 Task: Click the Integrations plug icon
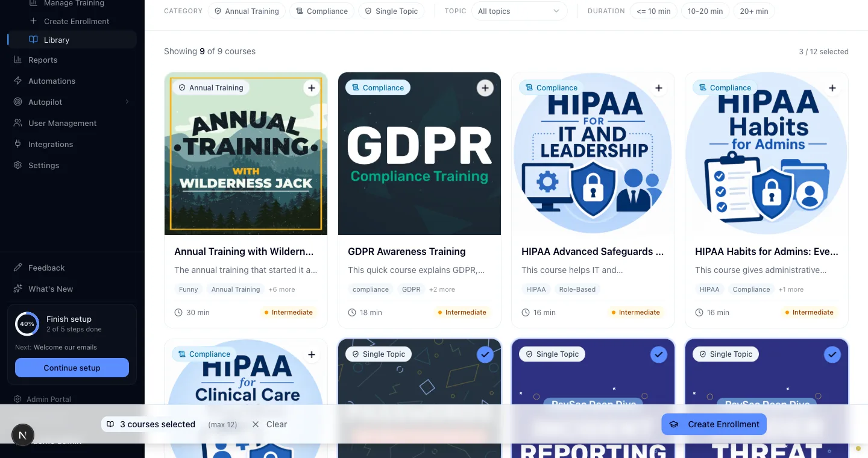coord(17,144)
